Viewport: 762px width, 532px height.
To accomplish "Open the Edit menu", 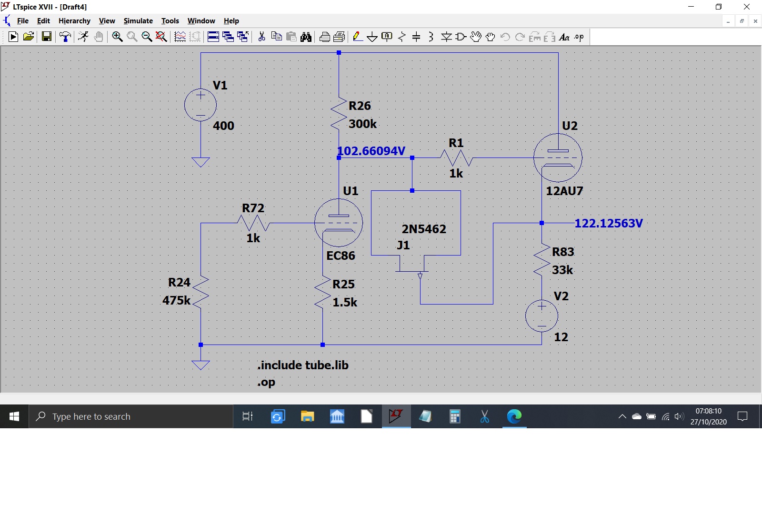I will click(x=43, y=21).
